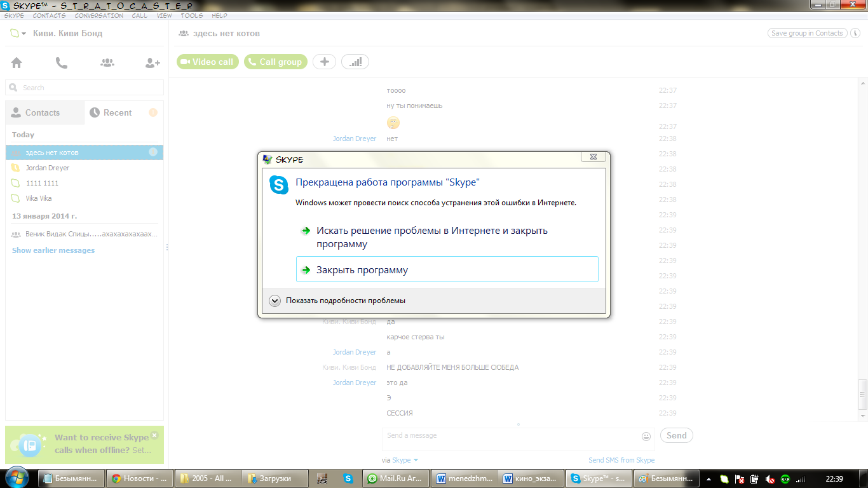Check call quality signal bars button
868x488 pixels.
355,62
